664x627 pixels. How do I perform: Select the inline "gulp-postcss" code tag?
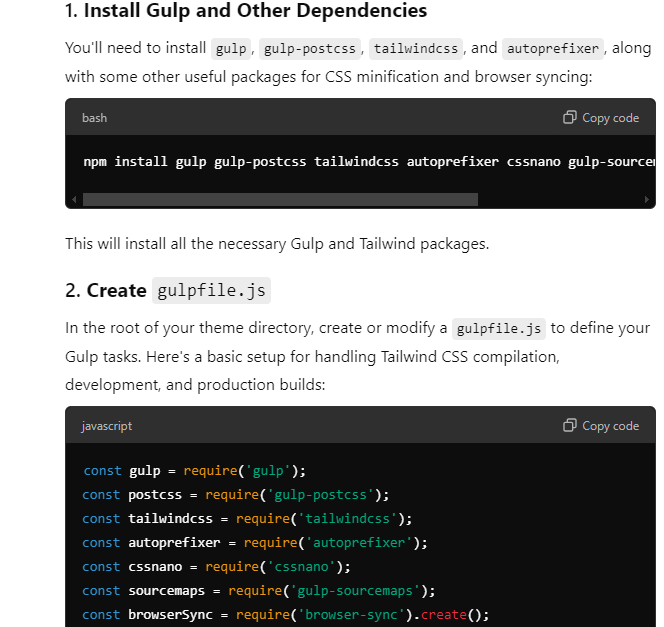310,49
